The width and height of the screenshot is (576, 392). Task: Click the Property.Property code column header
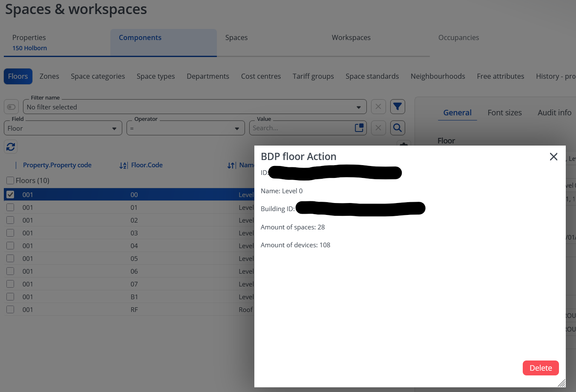tap(57, 165)
